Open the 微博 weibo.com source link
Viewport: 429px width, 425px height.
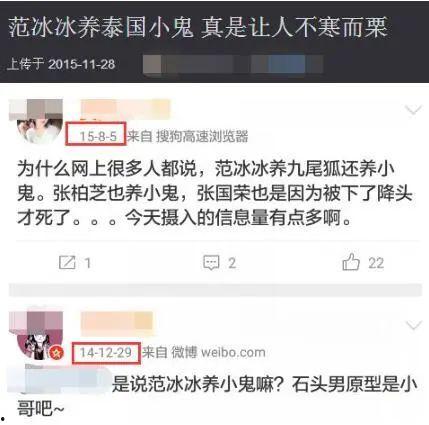[x=219, y=352]
